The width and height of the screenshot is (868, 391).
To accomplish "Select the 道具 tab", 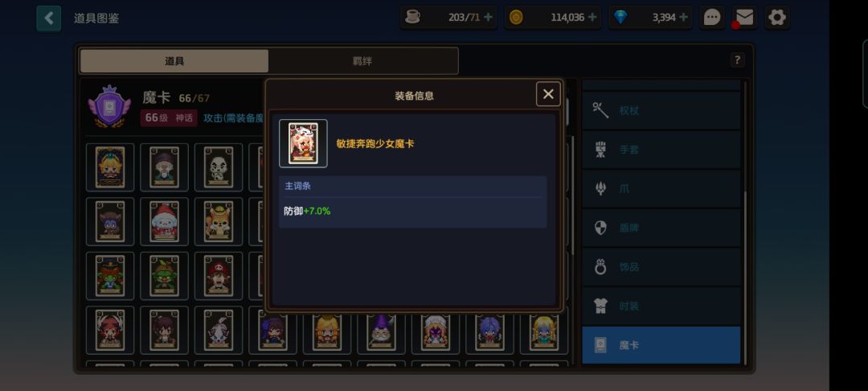I will click(x=174, y=61).
